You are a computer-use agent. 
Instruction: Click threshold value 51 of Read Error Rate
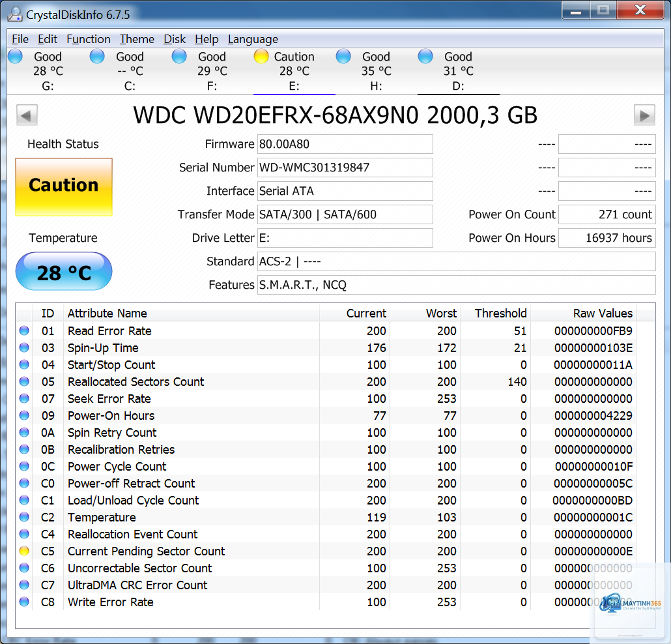click(x=520, y=330)
